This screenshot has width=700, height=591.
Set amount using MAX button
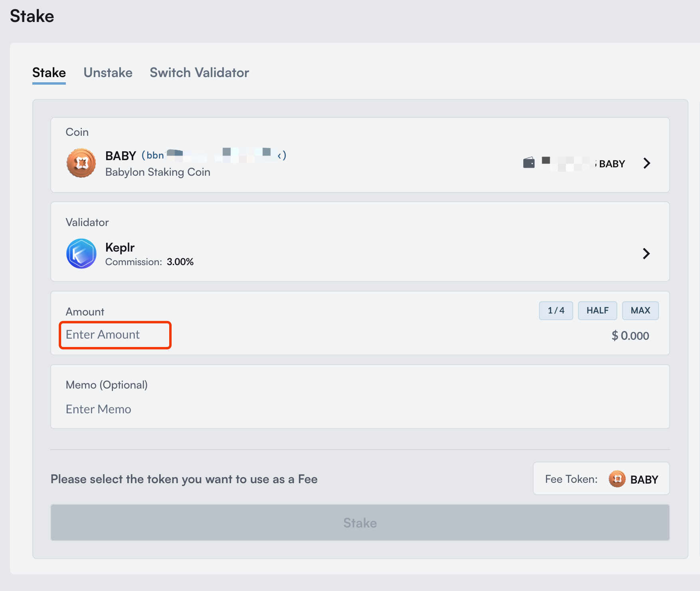point(640,310)
